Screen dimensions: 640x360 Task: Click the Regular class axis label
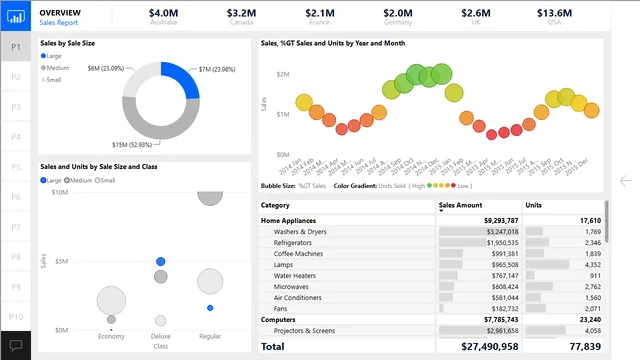[210, 336]
